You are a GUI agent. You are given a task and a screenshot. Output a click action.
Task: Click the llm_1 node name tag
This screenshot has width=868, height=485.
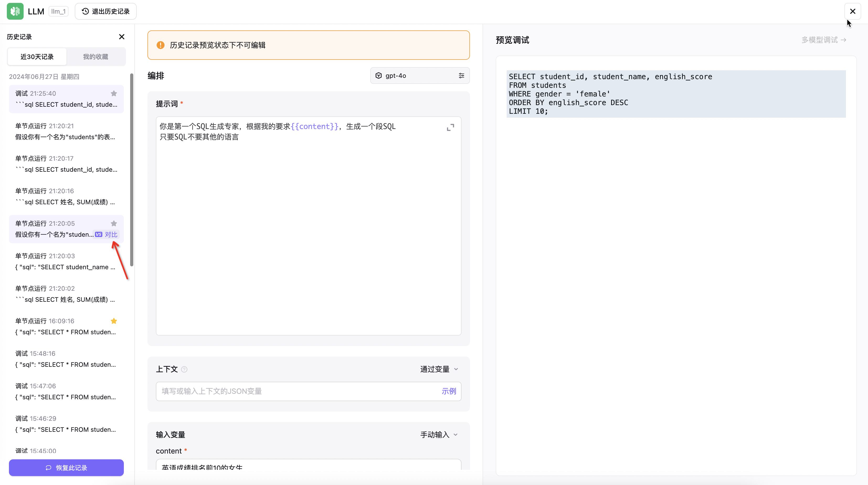tap(58, 12)
